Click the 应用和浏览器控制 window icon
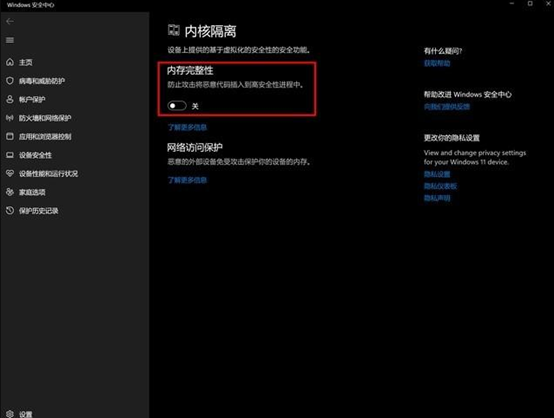This screenshot has height=418, width=554. pos(10,136)
